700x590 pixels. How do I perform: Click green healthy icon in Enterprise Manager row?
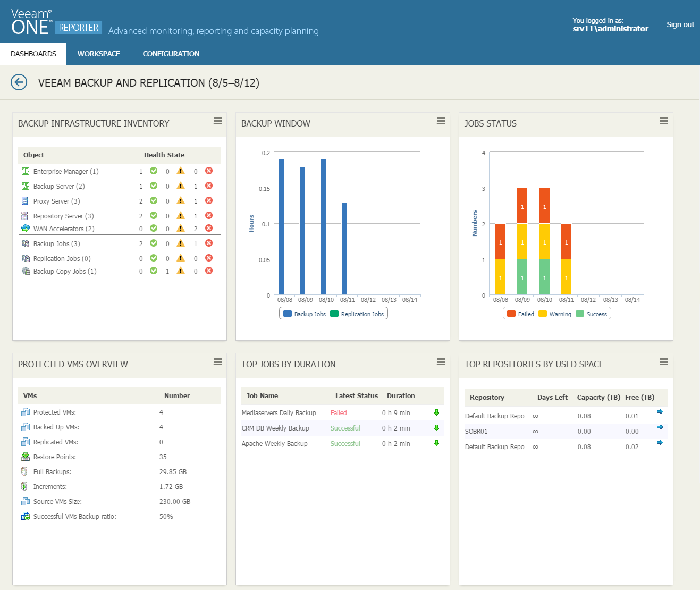point(154,171)
